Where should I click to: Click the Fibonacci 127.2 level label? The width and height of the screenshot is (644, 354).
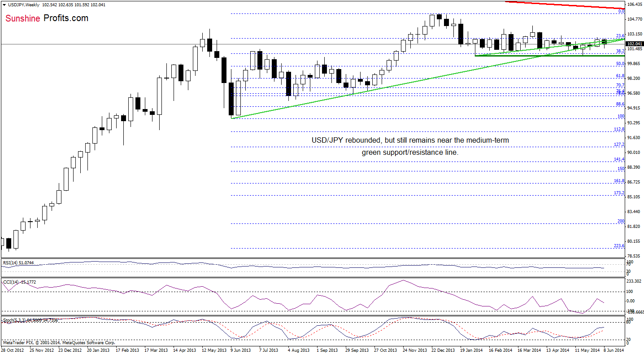click(x=619, y=144)
